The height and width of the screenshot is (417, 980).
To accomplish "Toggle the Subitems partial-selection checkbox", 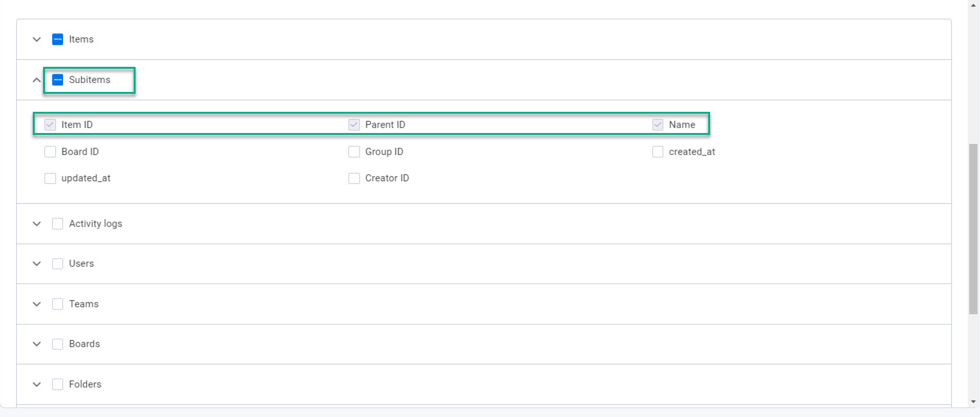I will (x=58, y=80).
